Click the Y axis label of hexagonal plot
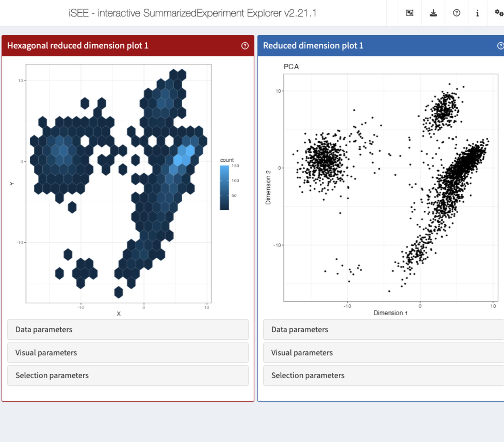Image resolution: width=504 pixels, height=442 pixels. pyautogui.click(x=12, y=184)
